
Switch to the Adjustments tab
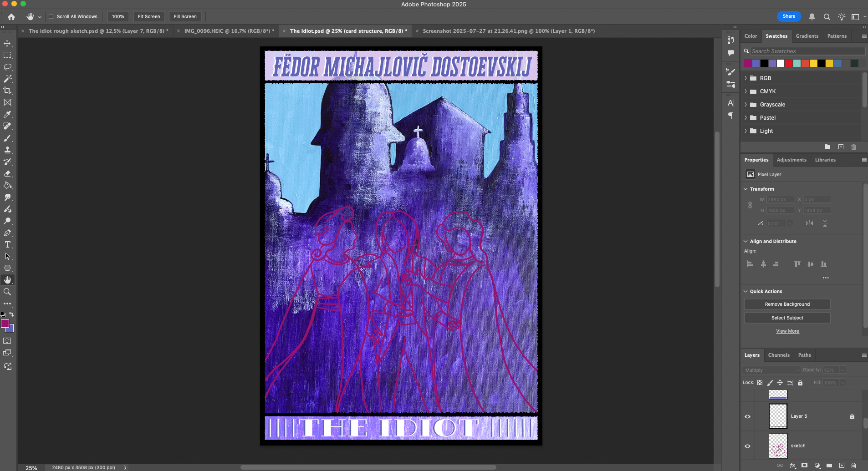tap(791, 160)
